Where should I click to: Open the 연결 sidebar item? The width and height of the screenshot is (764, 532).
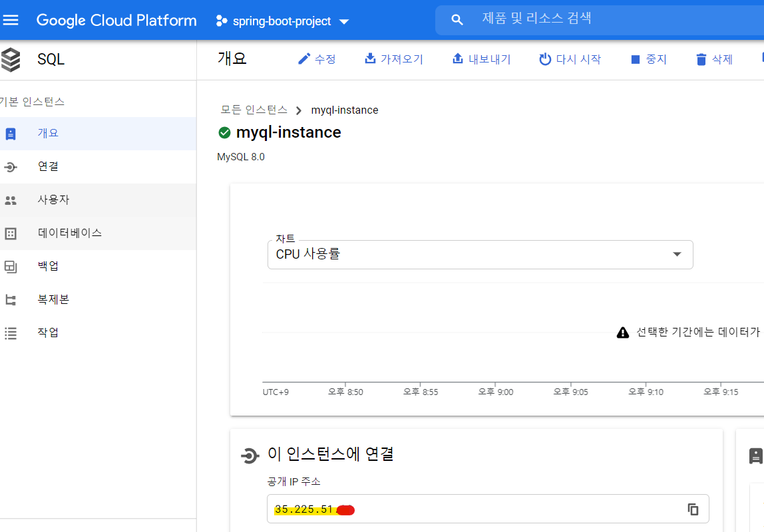pos(98,166)
